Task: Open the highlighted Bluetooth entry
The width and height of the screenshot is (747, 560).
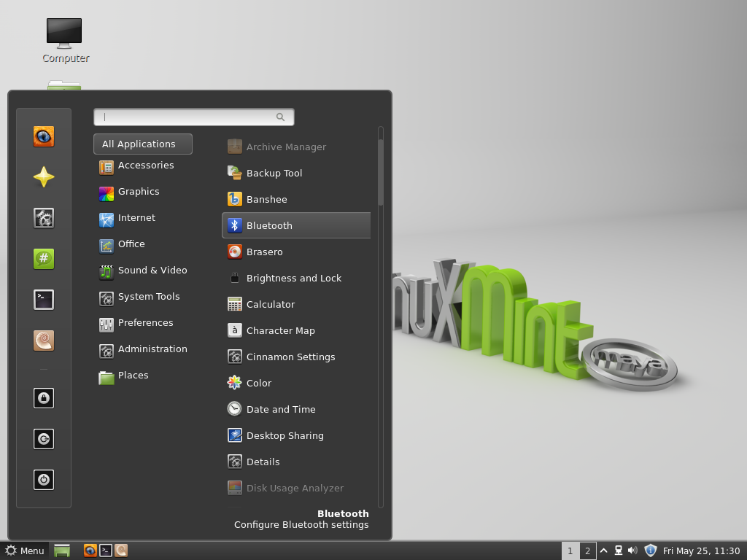Action: tap(296, 225)
